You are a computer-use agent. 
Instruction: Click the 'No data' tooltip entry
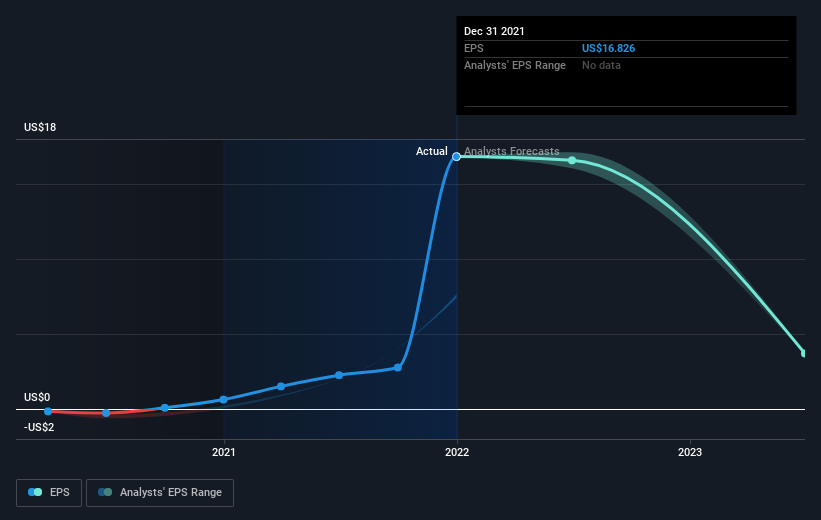[601, 65]
